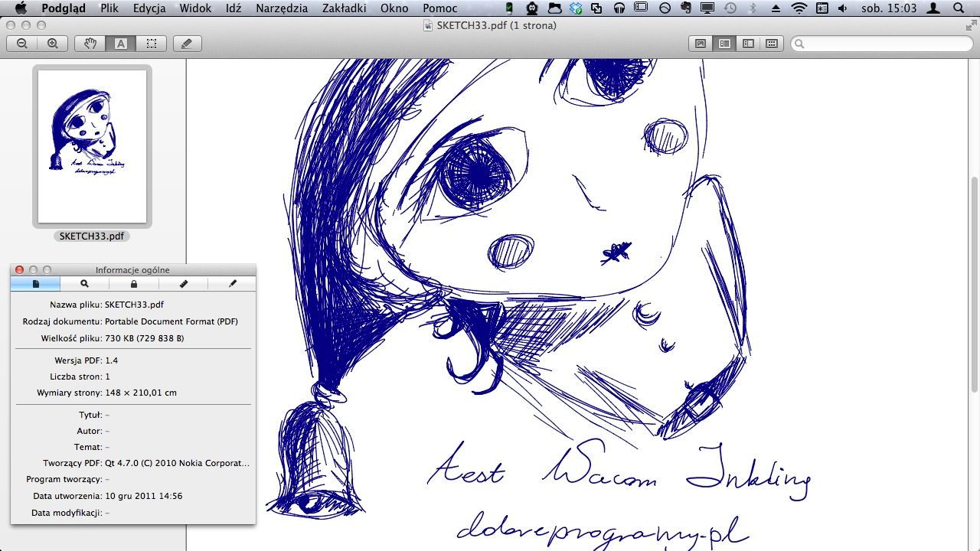
Task: Open the Idź menu
Action: [234, 8]
